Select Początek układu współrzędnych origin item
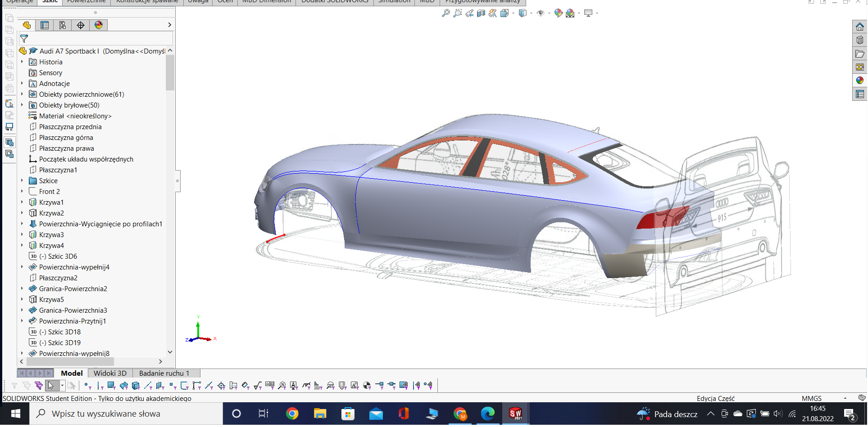The width and height of the screenshot is (868, 427). pyautogui.click(x=81, y=159)
